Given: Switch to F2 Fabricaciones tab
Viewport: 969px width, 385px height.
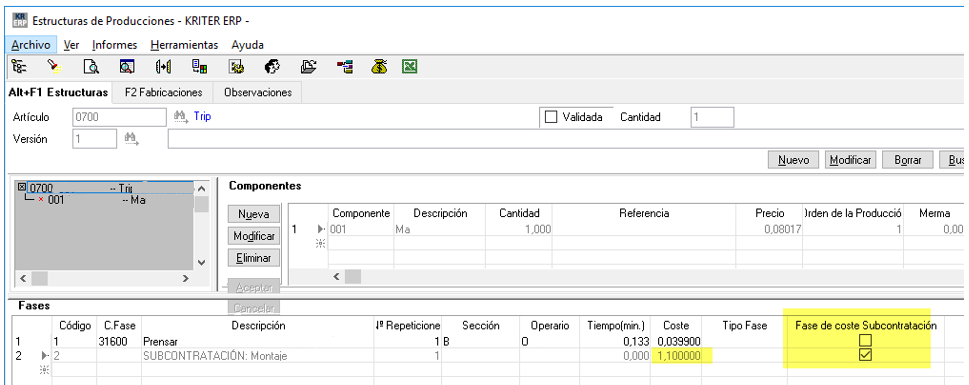Looking at the screenshot, I should tap(163, 92).
